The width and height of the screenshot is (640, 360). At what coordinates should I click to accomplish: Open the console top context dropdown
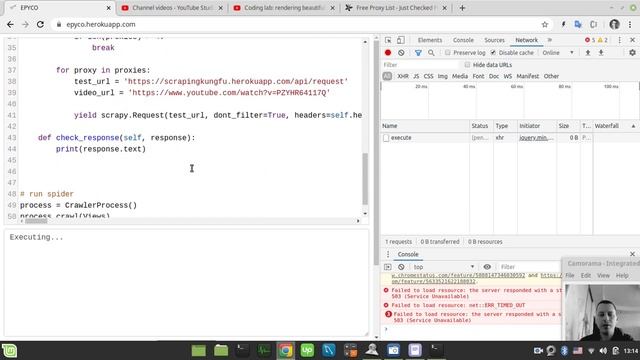(444, 267)
